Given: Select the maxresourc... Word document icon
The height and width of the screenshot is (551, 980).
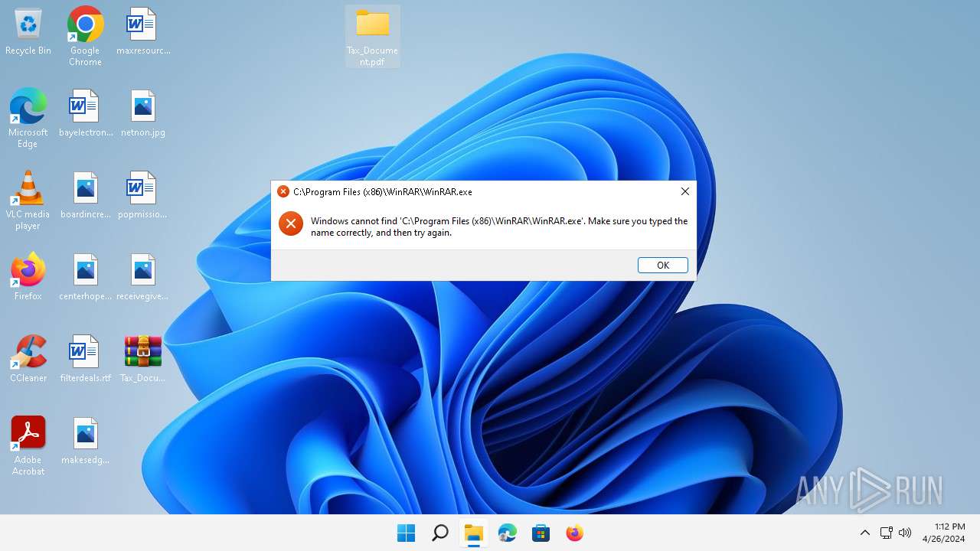Looking at the screenshot, I should point(143,32).
